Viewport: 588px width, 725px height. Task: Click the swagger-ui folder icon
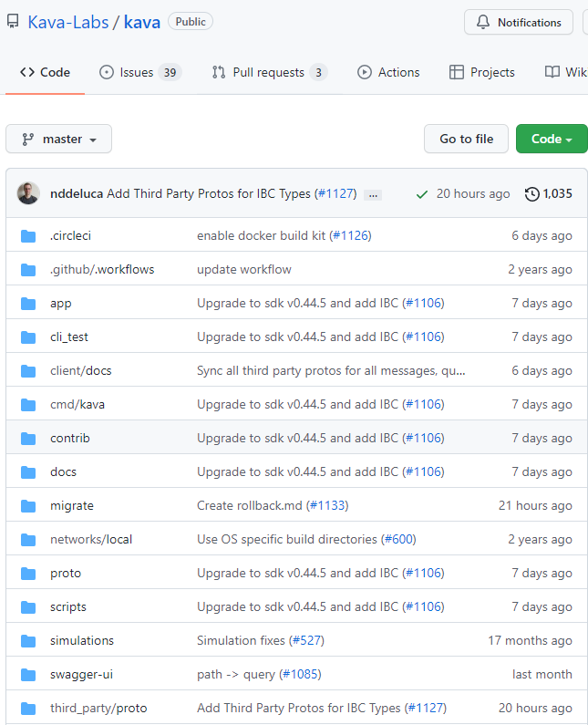click(x=28, y=675)
